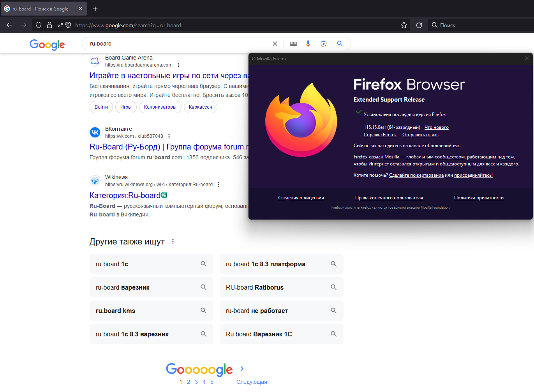Screen dimensions: 534x392
Task: Open more options for Board Game Arena result
Action: point(178,65)
